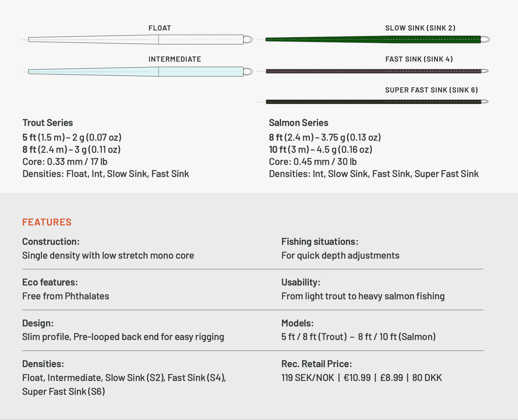This screenshot has width=518, height=420.
Task: Click the Models '5 ft / 8 ft (Trout)' text
Action: pyautogui.click(x=314, y=337)
